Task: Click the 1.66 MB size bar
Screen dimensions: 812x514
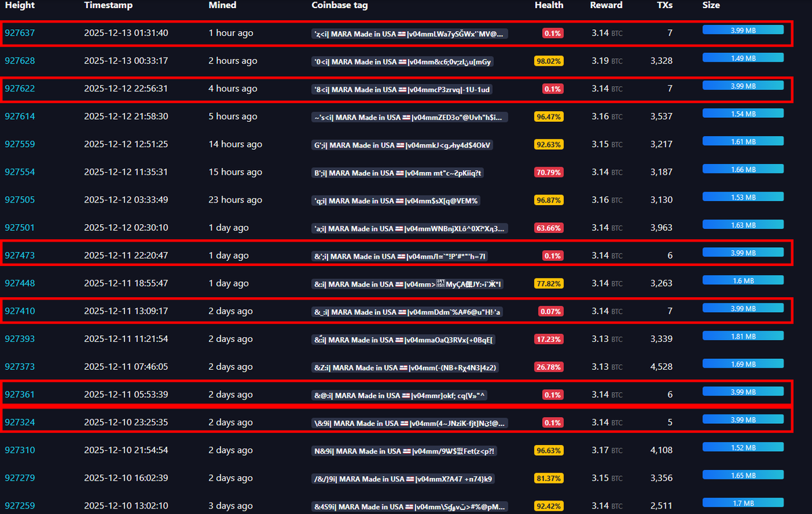Action: [743, 169]
